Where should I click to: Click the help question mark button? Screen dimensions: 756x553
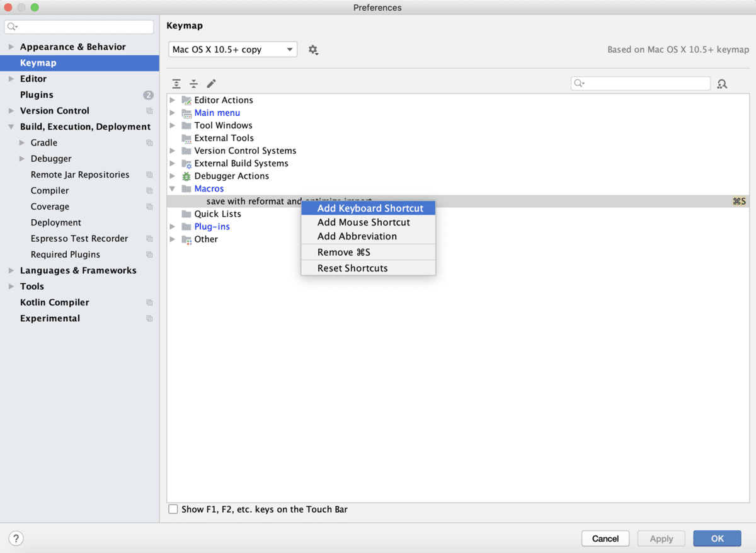tap(16, 539)
